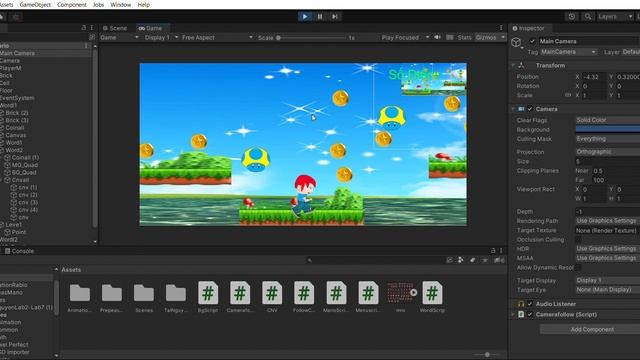
Task: Open the Undo History icon
Action: coord(571,17)
